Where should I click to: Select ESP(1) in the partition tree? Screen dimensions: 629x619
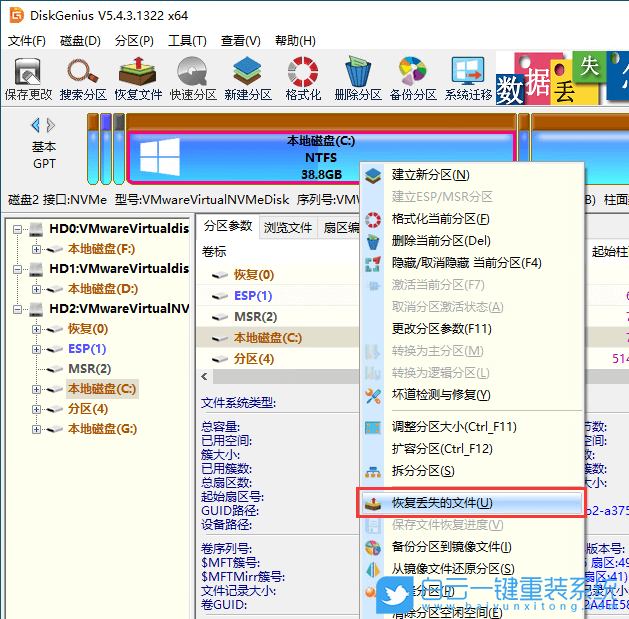(86, 349)
